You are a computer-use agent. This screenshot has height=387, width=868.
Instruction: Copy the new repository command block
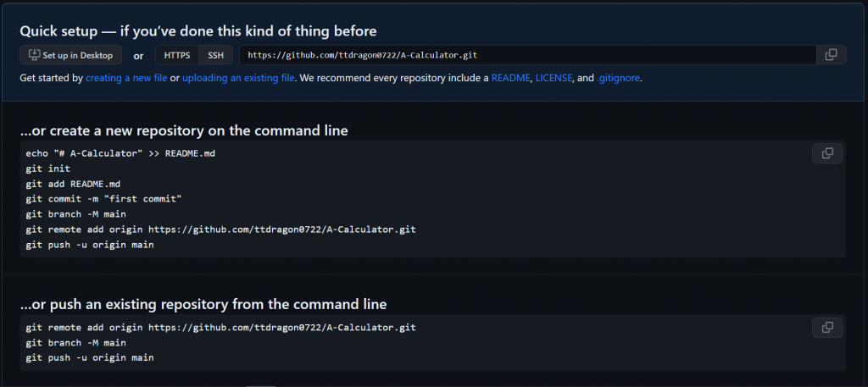tap(827, 153)
